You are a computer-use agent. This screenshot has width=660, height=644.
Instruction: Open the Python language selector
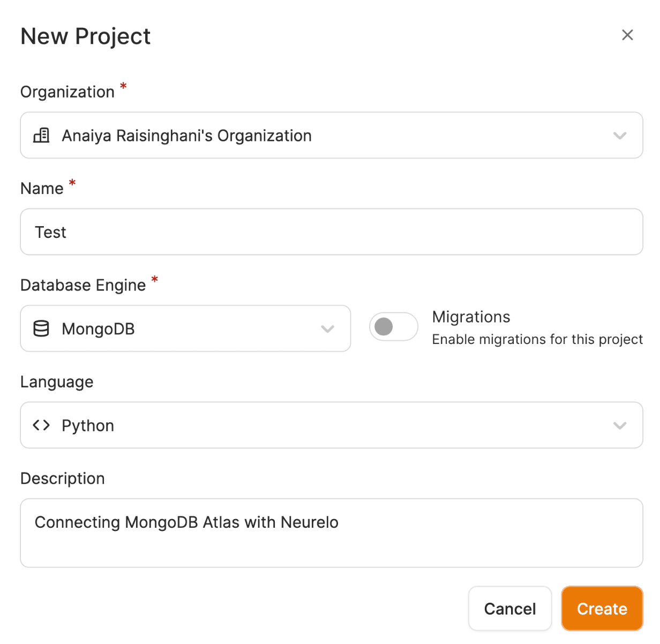click(x=321, y=425)
